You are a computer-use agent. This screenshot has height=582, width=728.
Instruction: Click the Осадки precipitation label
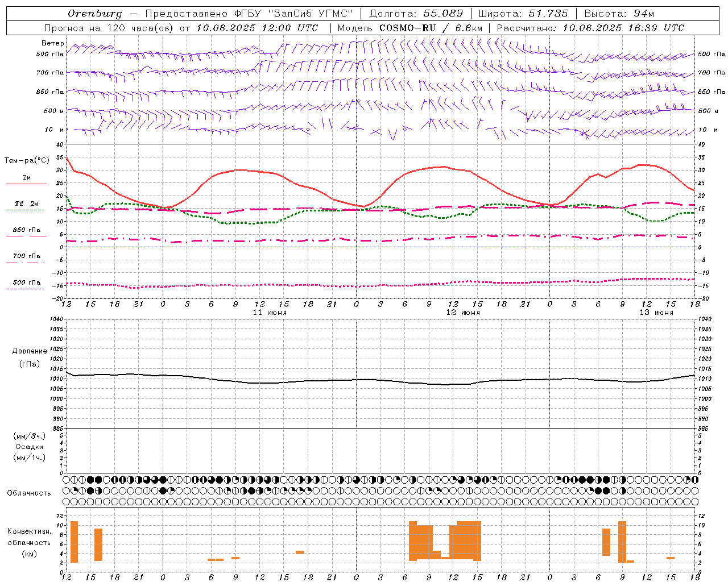pos(30,447)
